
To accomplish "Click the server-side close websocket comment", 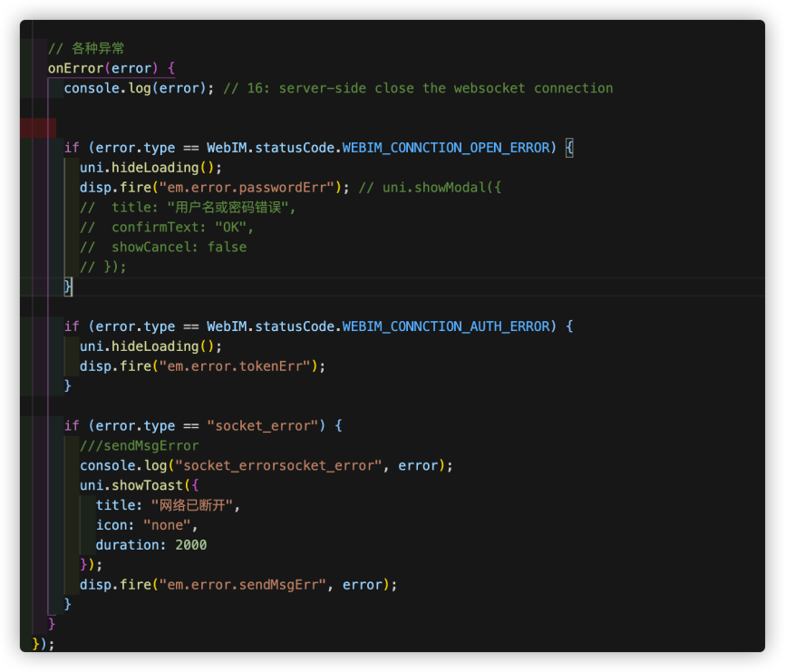I will pyautogui.click(x=417, y=88).
